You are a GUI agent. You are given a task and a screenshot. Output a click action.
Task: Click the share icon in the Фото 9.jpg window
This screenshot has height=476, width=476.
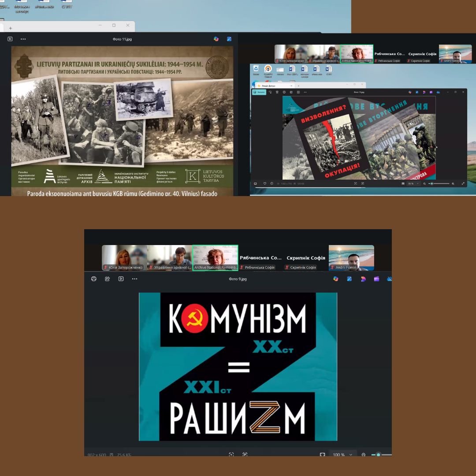coord(107,279)
